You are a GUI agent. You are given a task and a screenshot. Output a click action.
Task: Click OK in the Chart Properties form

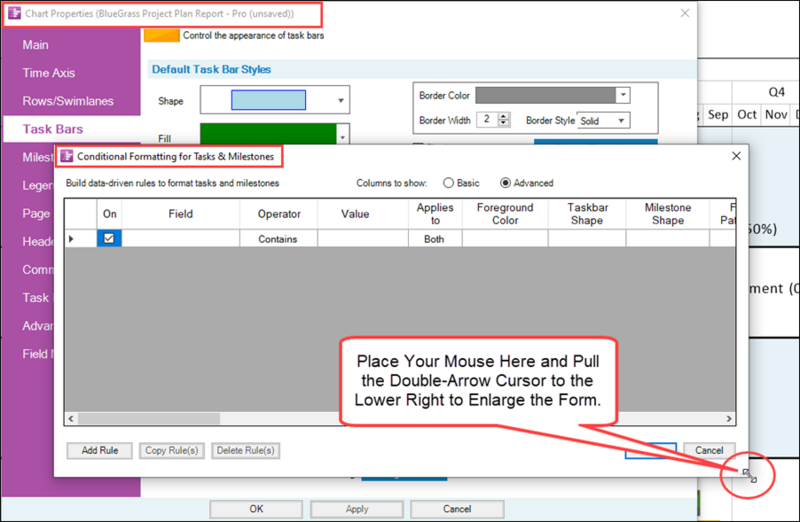[x=256, y=509]
